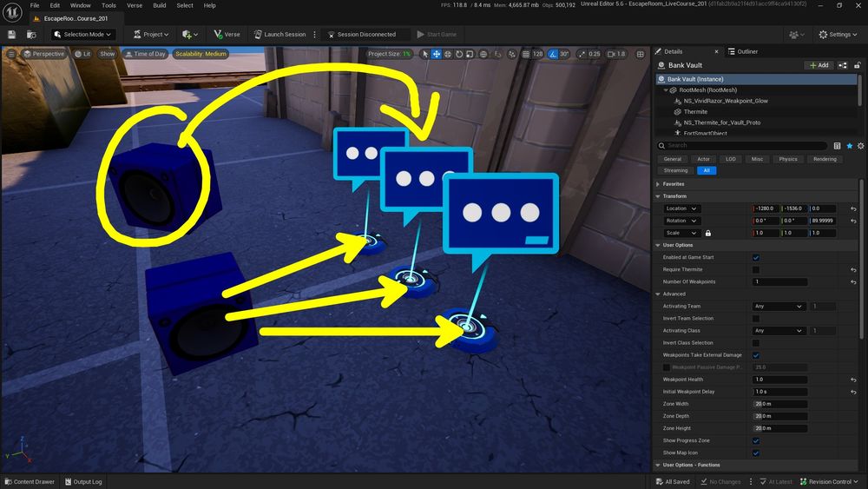Screen dimensions: 868x489
Task: Enable the Weakpoint Passive Damage override checkbox
Action: (x=667, y=367)
